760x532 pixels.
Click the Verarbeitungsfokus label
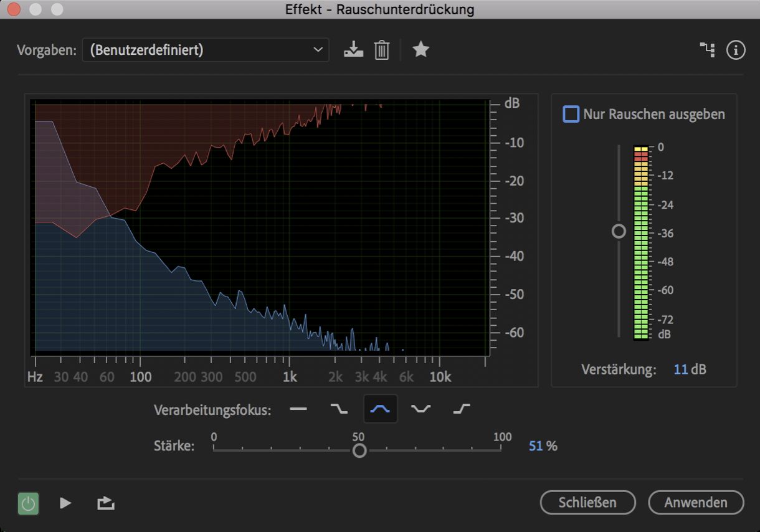(x=212, y=411)
